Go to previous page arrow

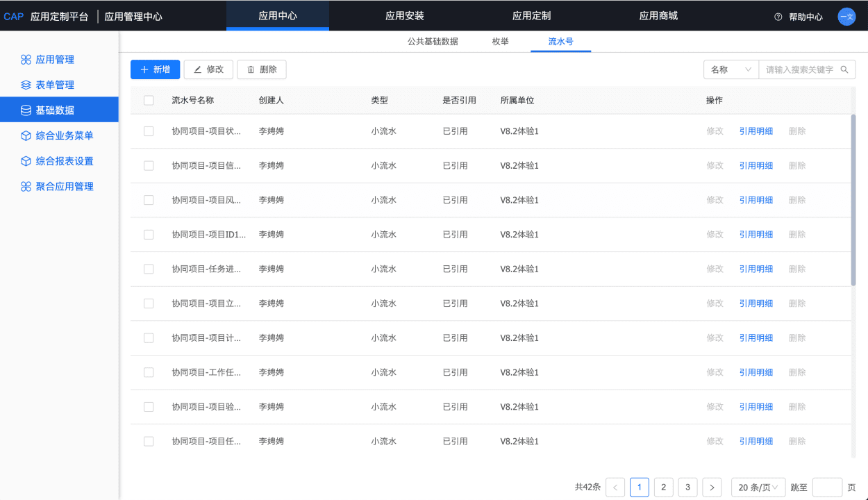(x=615, y=487)
